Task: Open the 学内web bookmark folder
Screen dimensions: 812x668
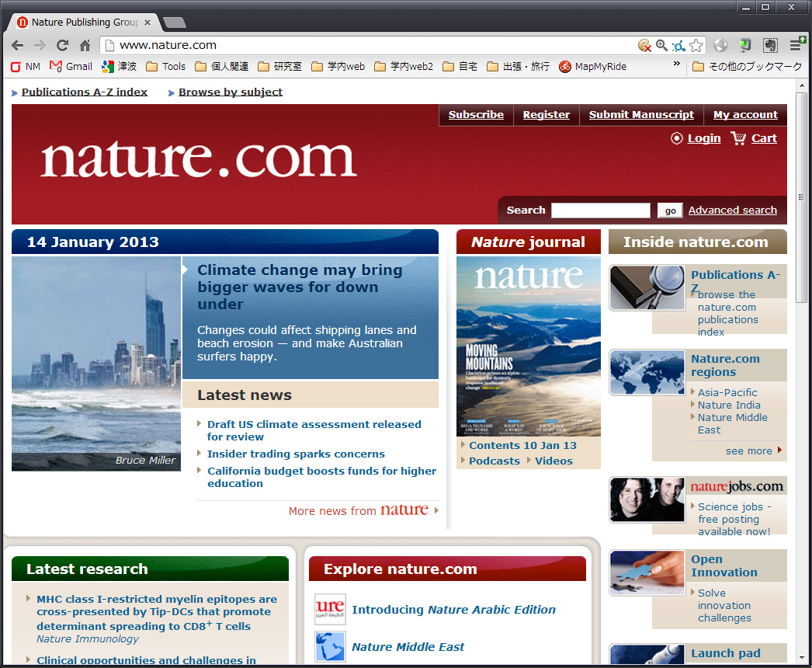Action: tap(338, 66)
